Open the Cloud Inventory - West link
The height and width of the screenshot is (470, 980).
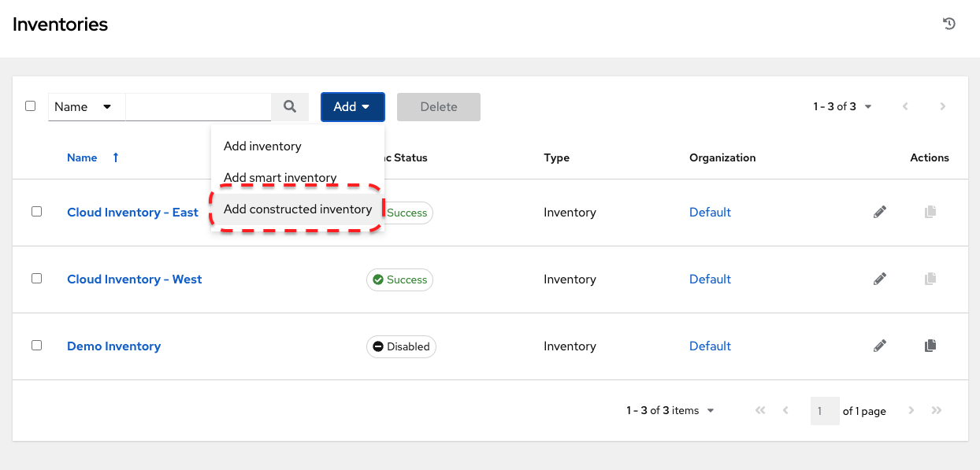pos(135,279)
